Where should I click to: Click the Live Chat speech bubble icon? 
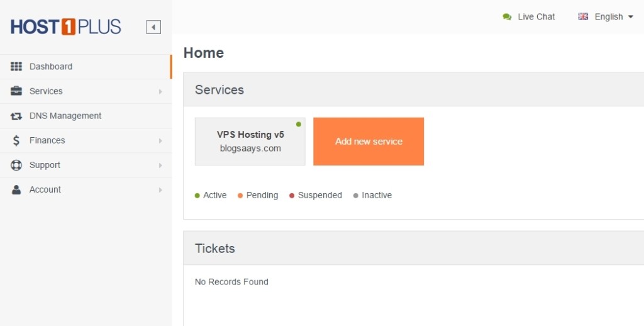(508, 17)
